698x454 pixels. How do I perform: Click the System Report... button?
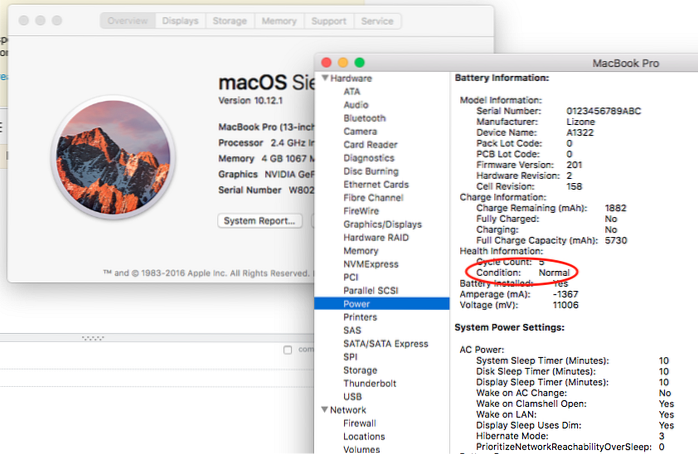coord(261,220)
